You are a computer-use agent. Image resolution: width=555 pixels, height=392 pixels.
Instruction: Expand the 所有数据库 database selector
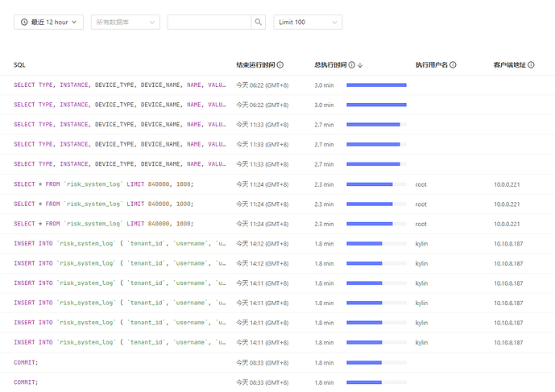(x=125, y=23)
